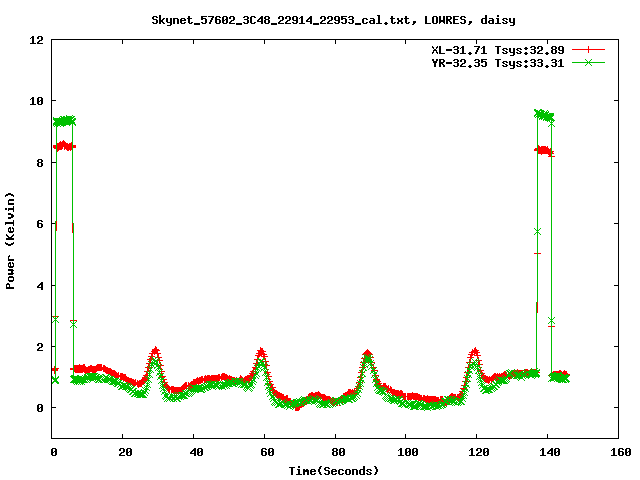Click the red calibration plateau near time 139

pyautogui.click(x=544, y=151)
